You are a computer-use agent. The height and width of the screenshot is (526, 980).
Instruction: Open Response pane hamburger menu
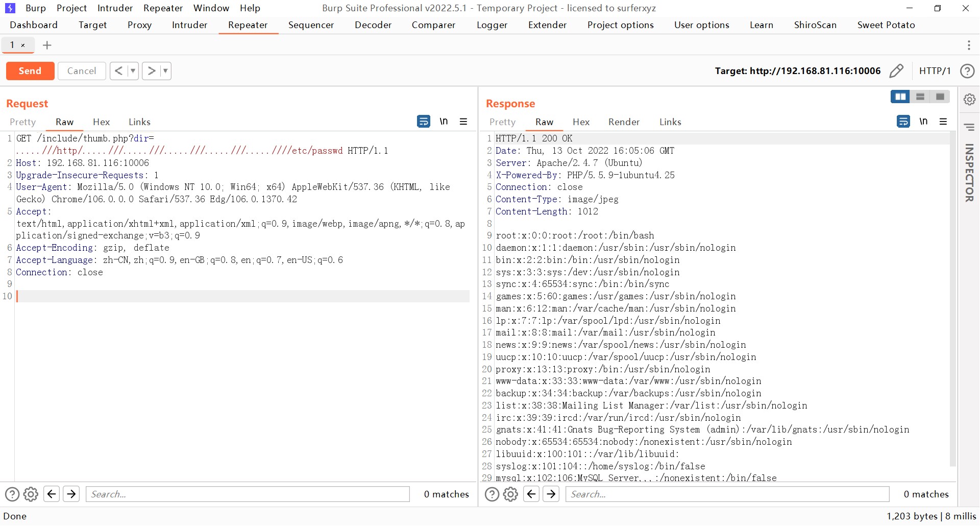943,122
